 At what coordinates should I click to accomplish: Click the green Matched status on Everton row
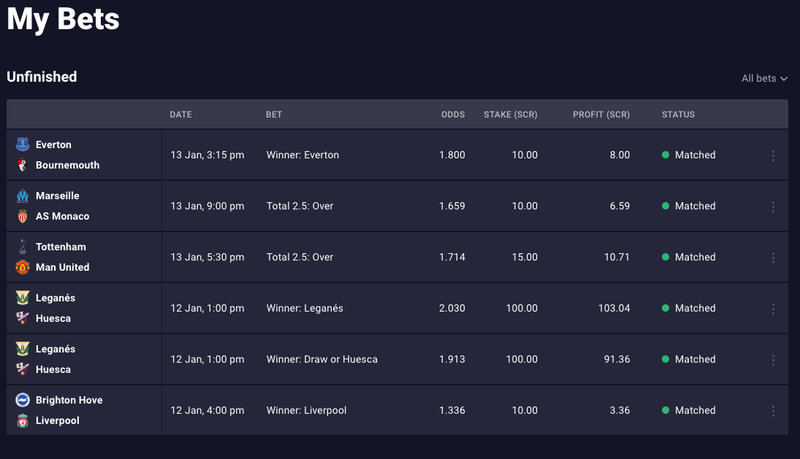tap(688, 155)
